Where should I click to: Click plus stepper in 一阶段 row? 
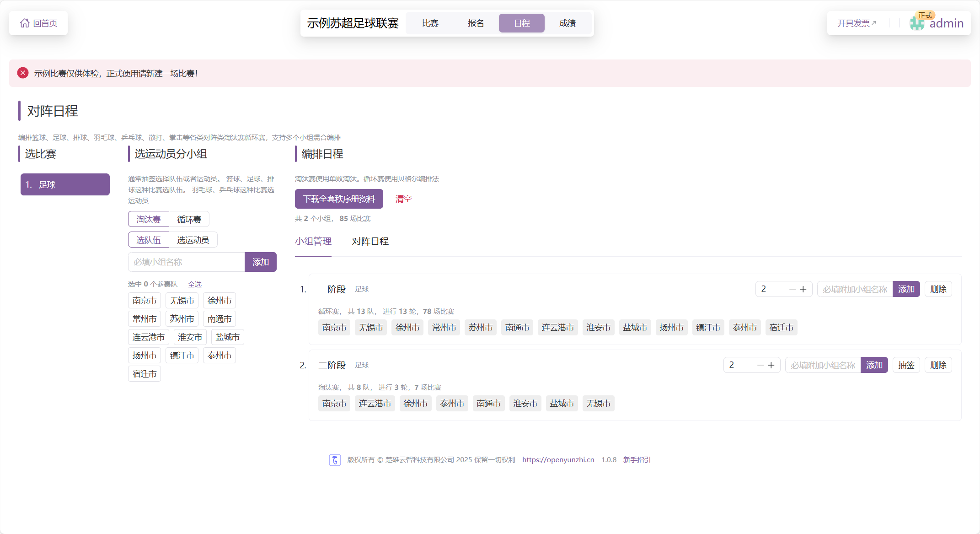(x=803, y=289)
